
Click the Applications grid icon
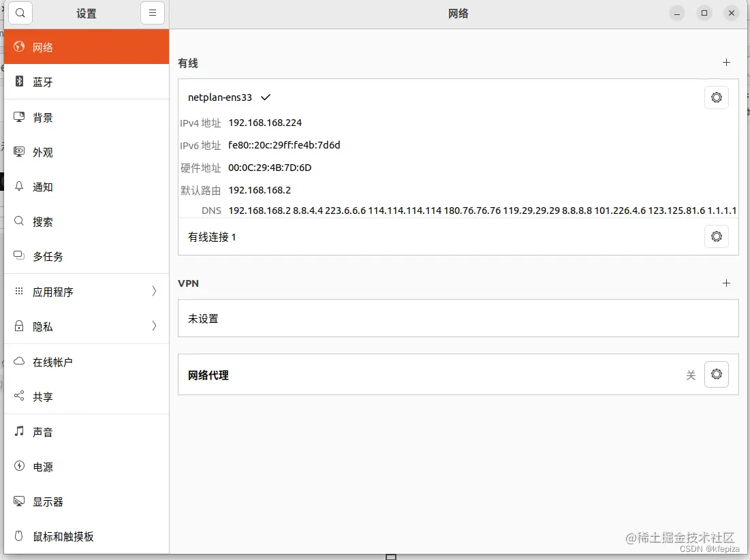[19, 291]
